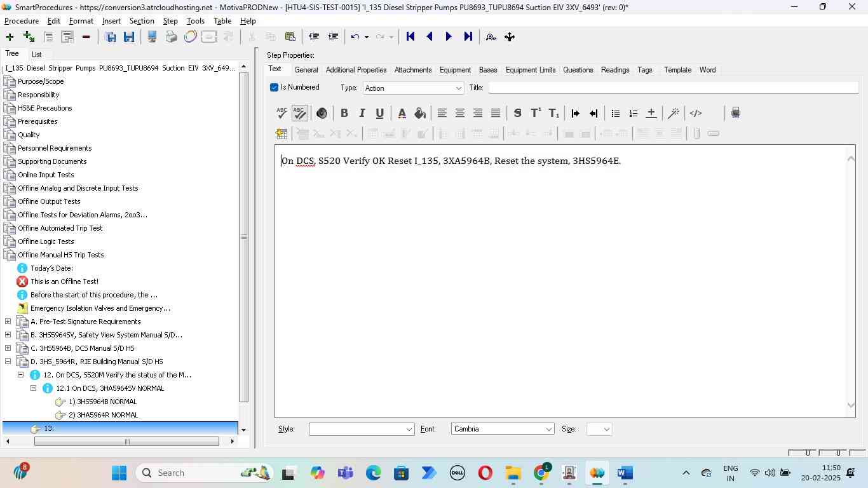Toggle the Is Numbered checkbox
This screenshot has width=868, height=488.
point(275,88)
